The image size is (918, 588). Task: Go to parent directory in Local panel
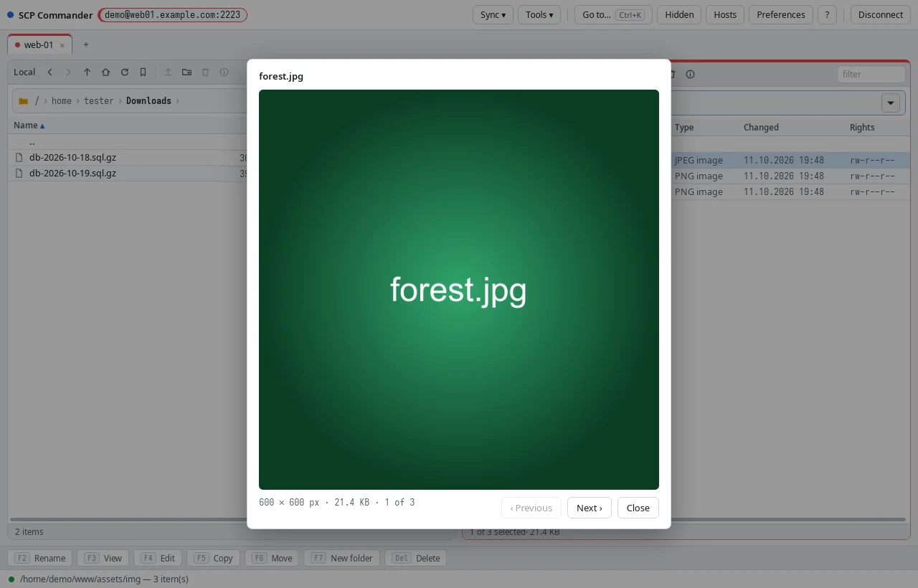point(87,72)
